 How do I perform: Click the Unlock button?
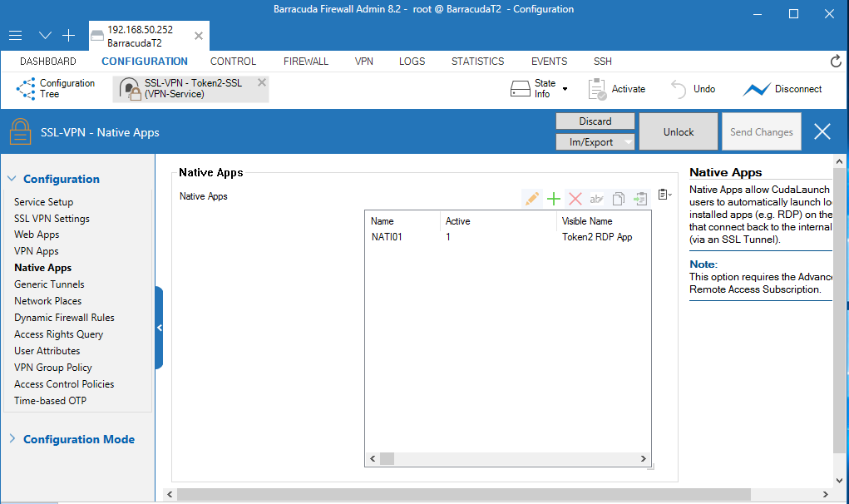click(x=679, y=131)
